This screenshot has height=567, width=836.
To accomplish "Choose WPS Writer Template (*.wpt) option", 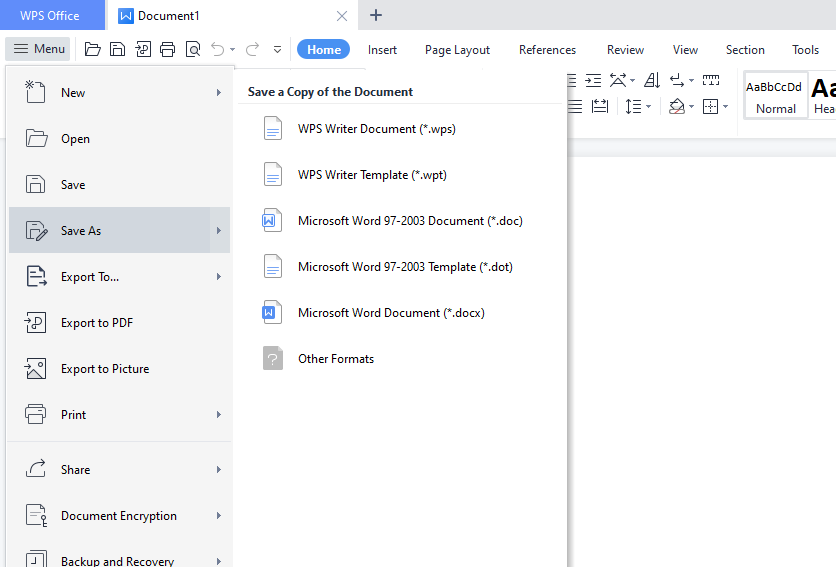I will click(372, 175).
